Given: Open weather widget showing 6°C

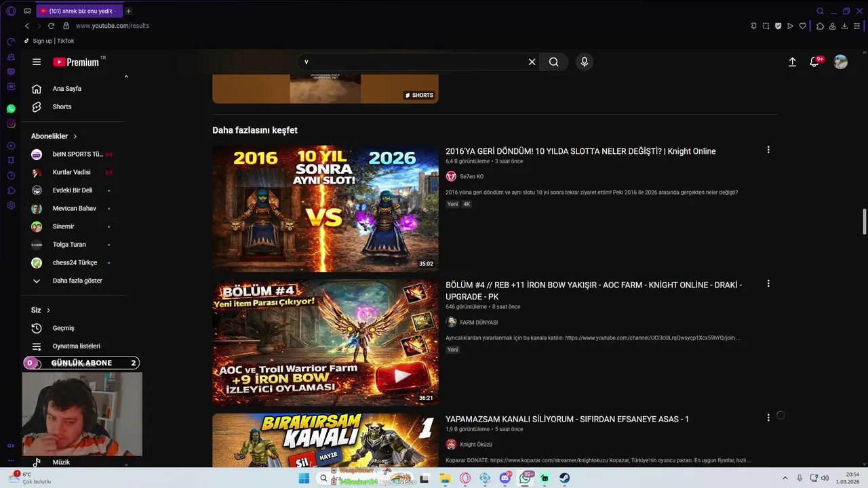Looking at the screenshot, I should 31,478.
